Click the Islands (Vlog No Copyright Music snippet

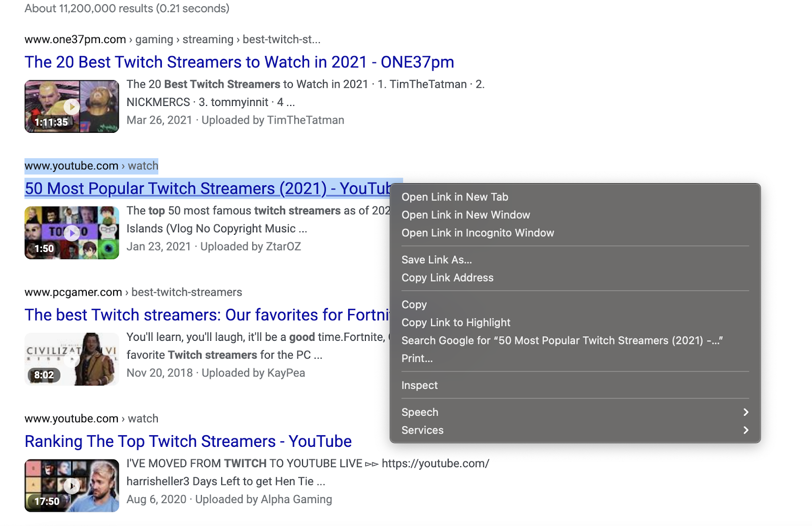[217, 229]
